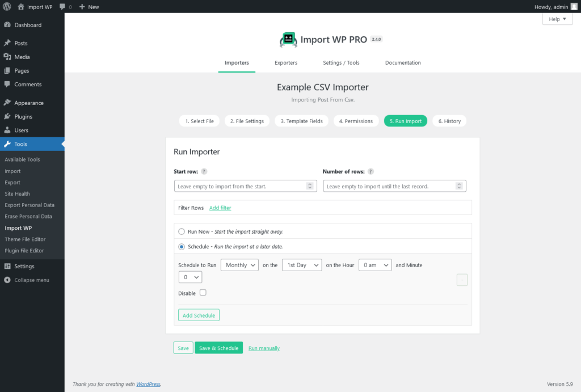581x392 pixels.
Task: Open the Import WP site home icon
Action: coord(21,7)
